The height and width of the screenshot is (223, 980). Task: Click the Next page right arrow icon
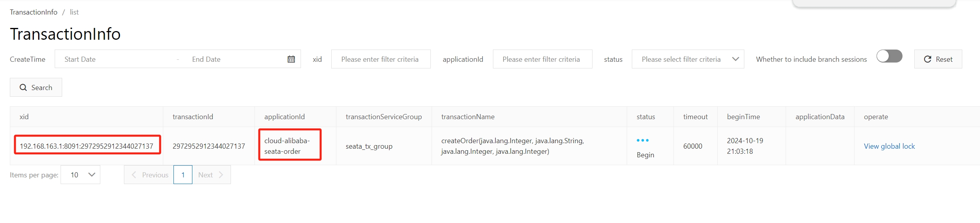[221, 175]
